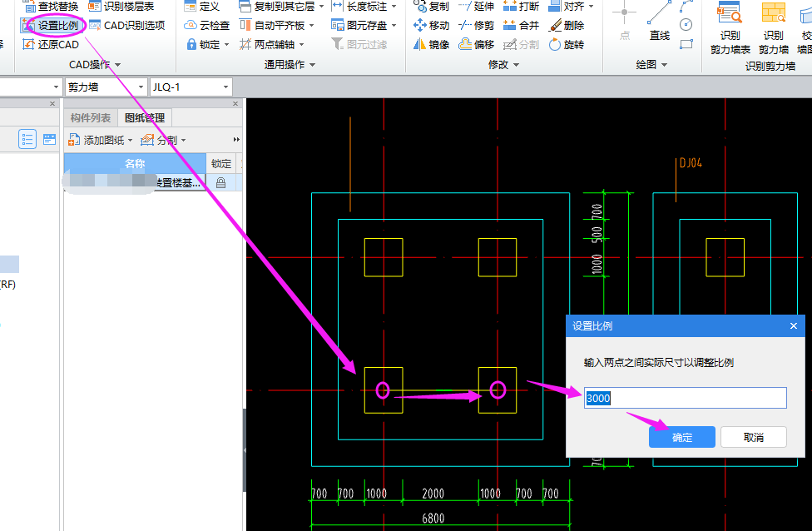Select the 镜像 mirror tool
This screenshot has width=812, height=531.
431,45
